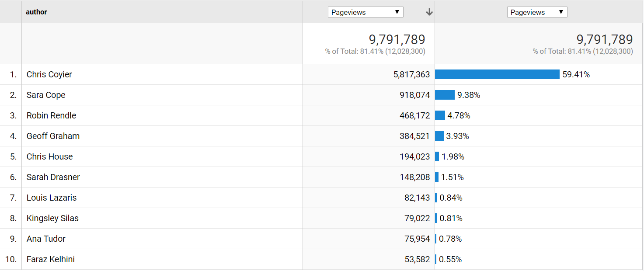Click pageviews value 75,954
The width and height of the screenshot is (644, 271).
[417, 239]
